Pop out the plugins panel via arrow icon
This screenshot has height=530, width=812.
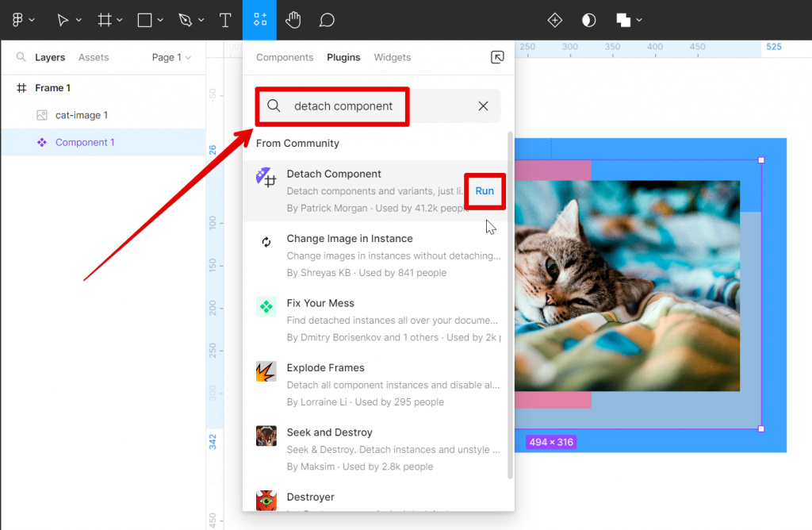click(498, 57)
